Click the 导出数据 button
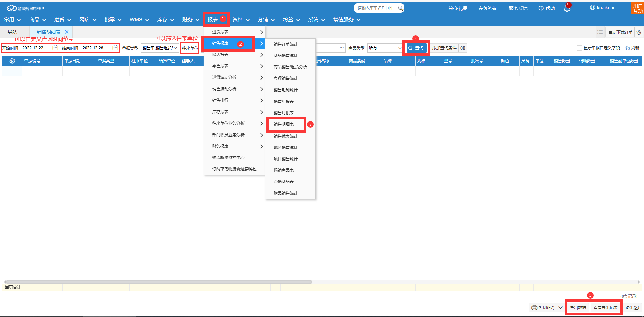The height and width of the screenshot is (317, 644). click(578, 308)
